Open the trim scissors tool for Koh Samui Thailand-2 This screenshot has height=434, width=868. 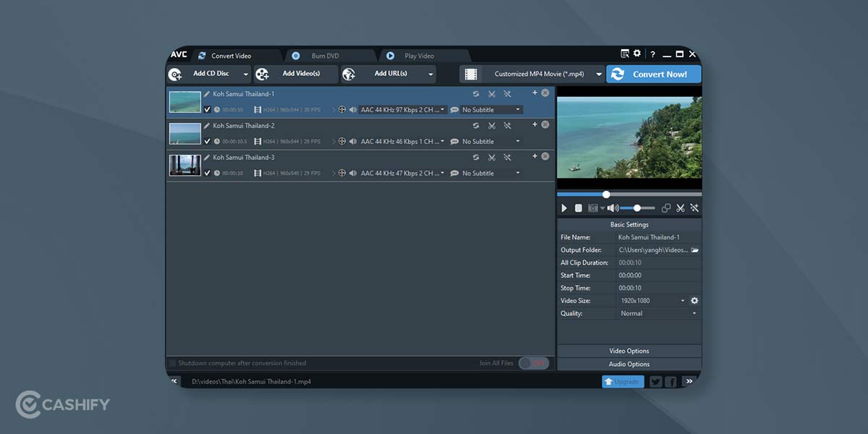point(493,125)
